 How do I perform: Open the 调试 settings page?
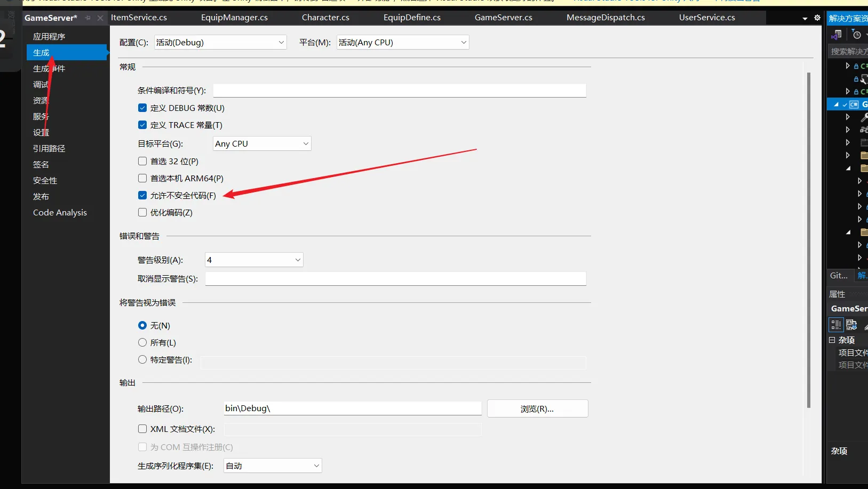67,84
